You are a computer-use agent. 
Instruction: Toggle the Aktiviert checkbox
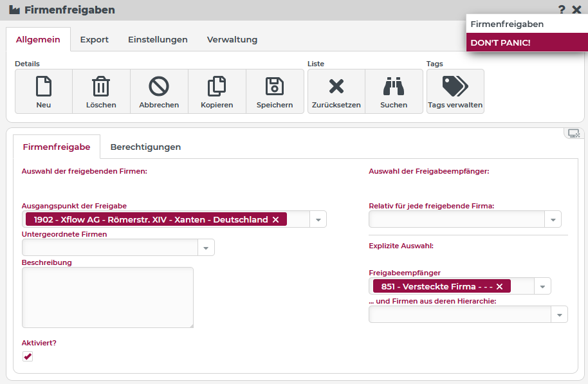28,356
